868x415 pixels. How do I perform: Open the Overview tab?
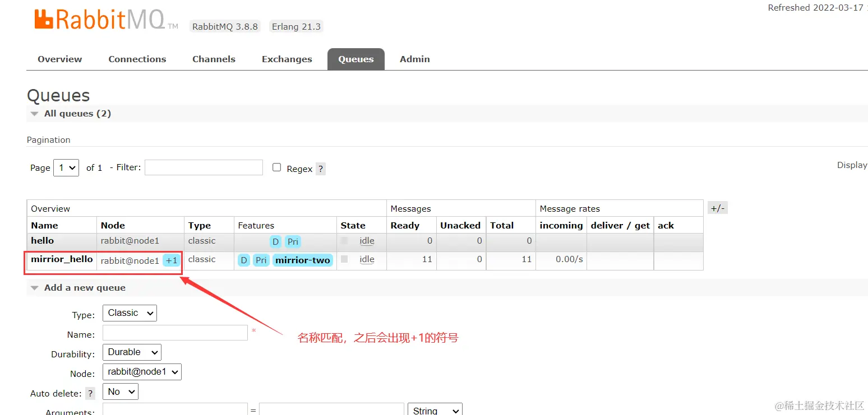pyautogui.click(x=60, y=59)
